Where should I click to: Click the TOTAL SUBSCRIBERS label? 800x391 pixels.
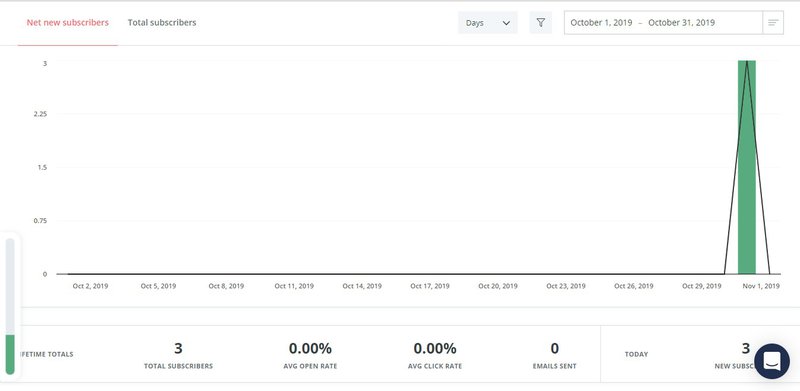tap(178, 366)
